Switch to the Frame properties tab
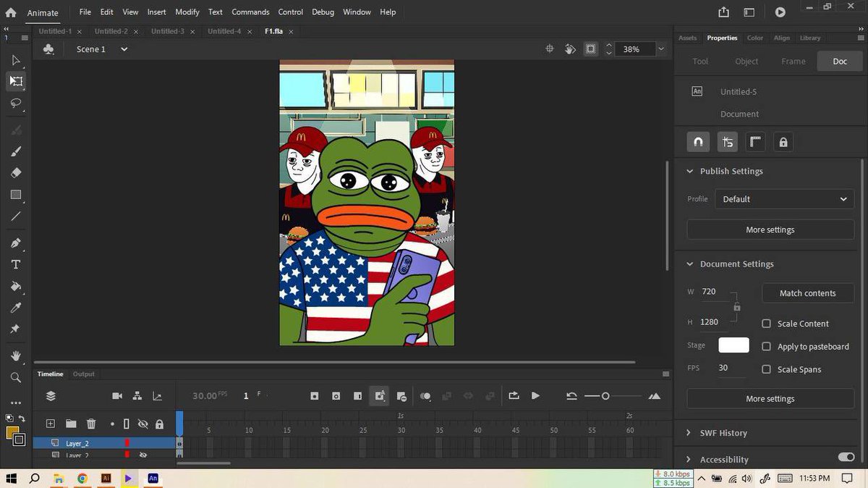The image size is (868, 488). coord(793,62)
